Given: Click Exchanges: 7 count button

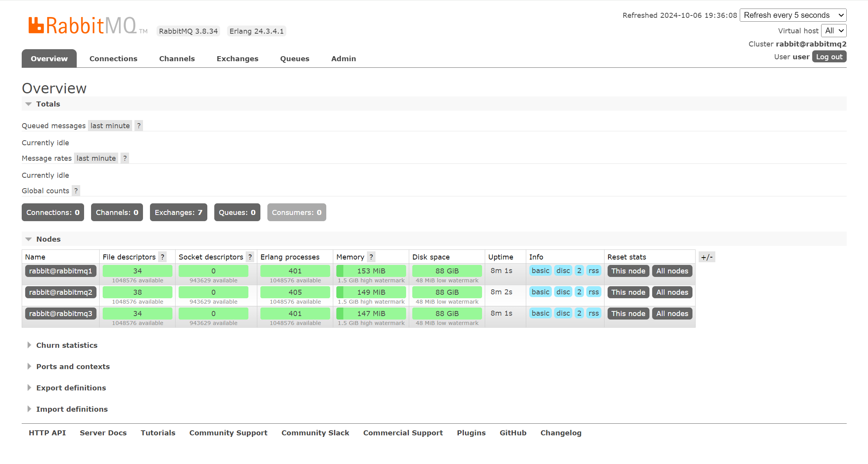Looking at the screenshot, I should [179, 212].
